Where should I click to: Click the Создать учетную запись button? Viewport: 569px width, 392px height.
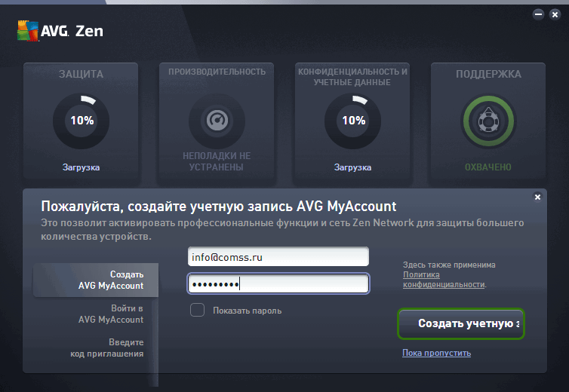(461, 323)
